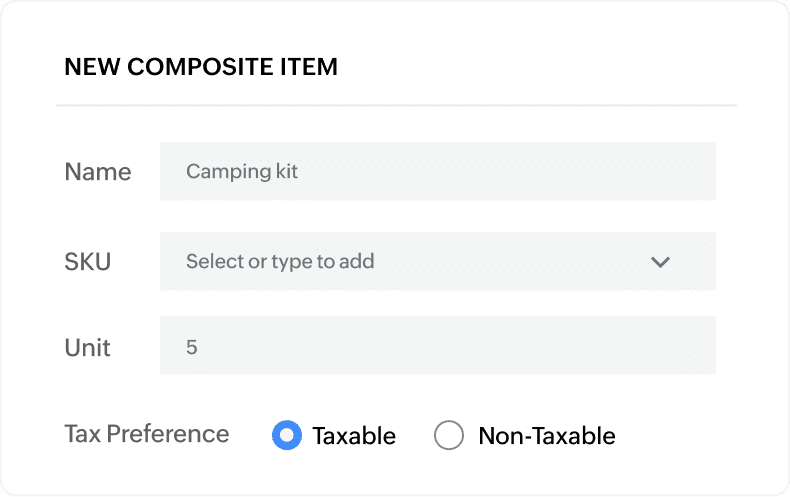Screen dimensions: 790x497
Task: Click the NEW COMPOSITE ITEM heading
Action: click(201, 67)
